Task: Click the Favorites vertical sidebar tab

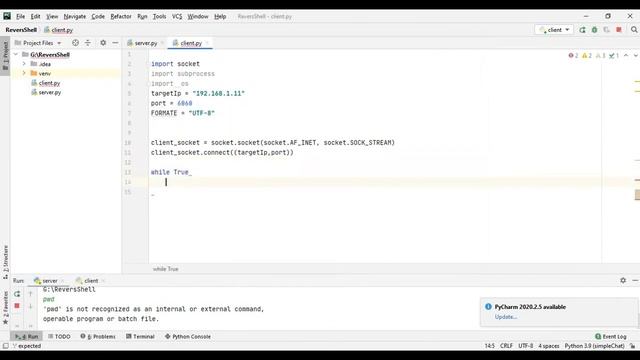Action: (5, 308)
